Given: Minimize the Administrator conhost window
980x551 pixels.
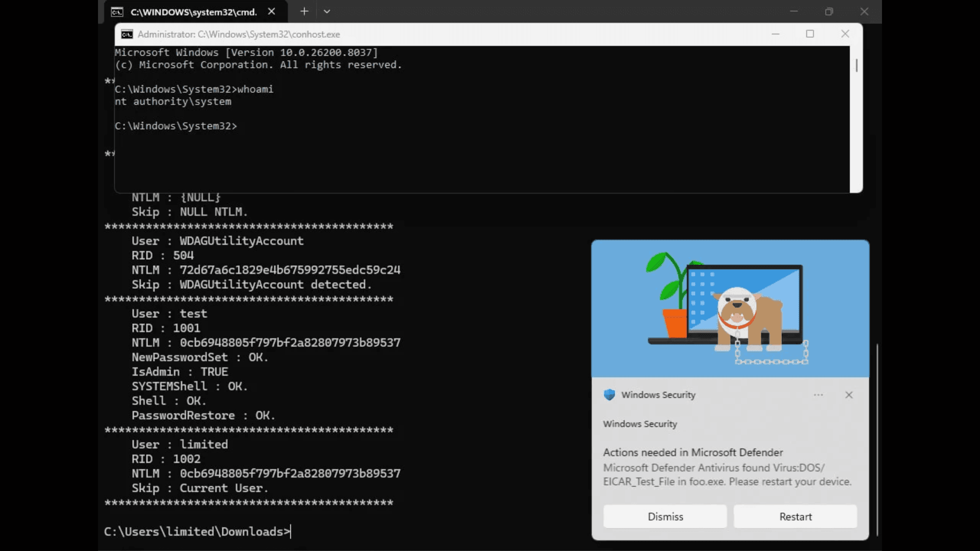Looking at the screenshot, I should [775, 34].
